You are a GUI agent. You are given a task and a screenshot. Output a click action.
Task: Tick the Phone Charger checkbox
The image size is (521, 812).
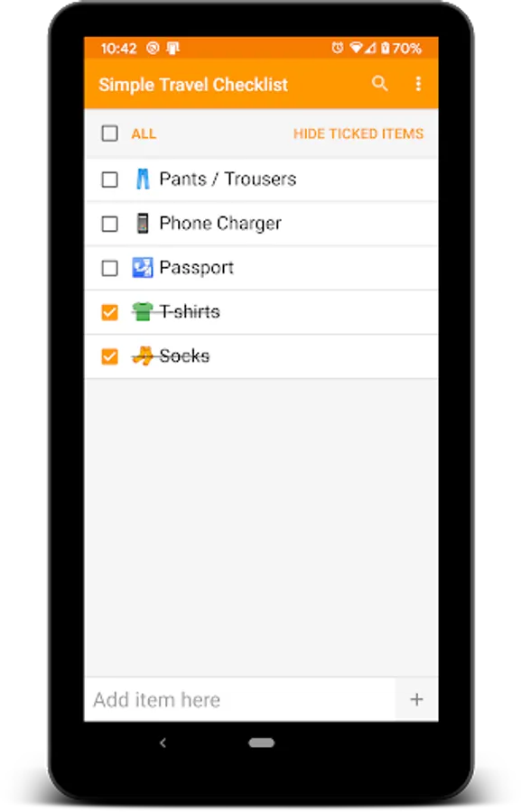pos(110,224)
